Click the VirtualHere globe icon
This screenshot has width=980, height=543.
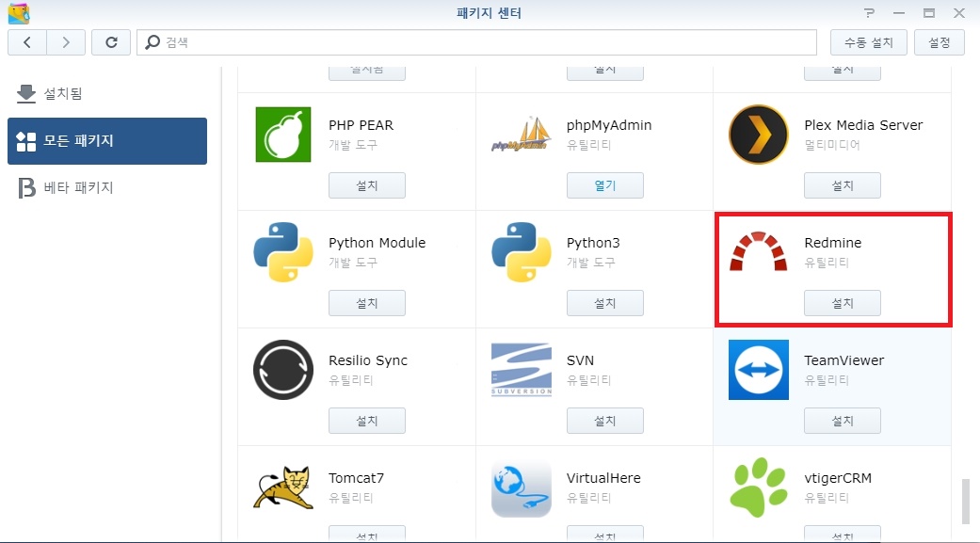point(522,490)
